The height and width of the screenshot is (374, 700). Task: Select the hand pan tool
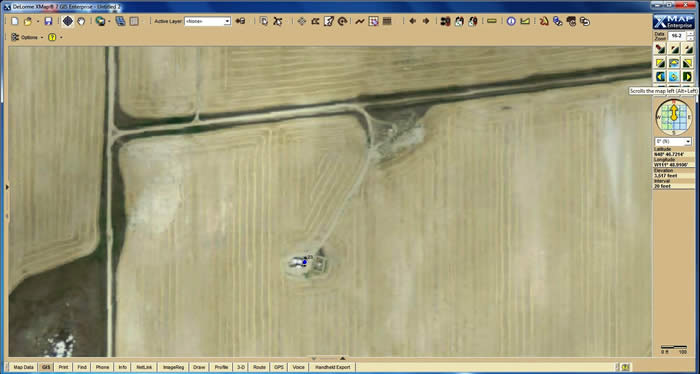[x=81, y=21]
